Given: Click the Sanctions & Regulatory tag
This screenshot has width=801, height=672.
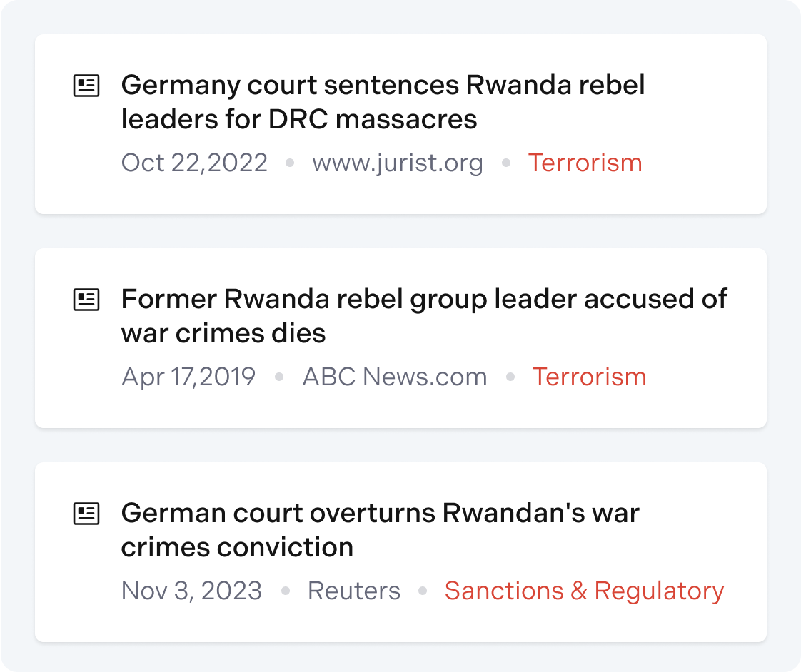Looking at the screenshot, I should click(584, 591).
